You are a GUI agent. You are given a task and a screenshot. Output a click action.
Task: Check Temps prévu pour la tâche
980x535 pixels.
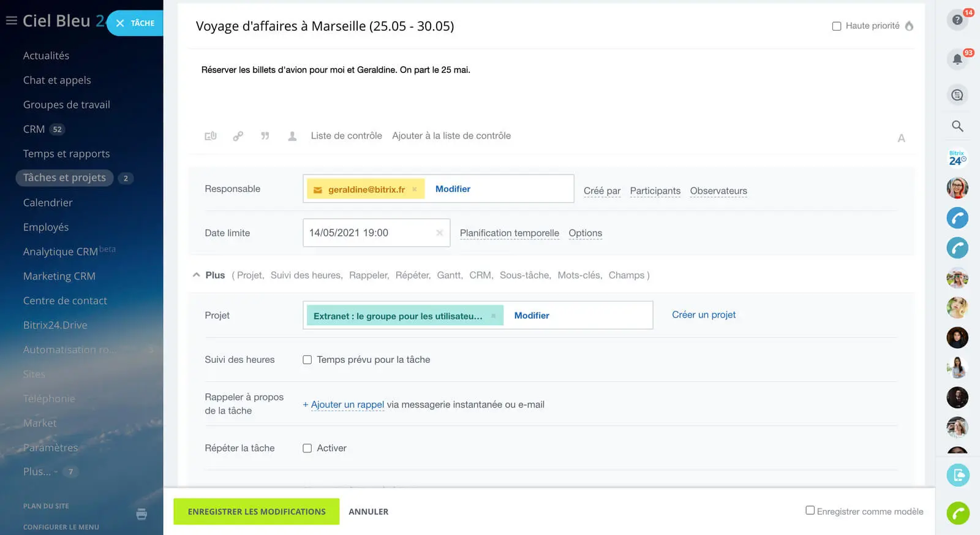[307, 360]
